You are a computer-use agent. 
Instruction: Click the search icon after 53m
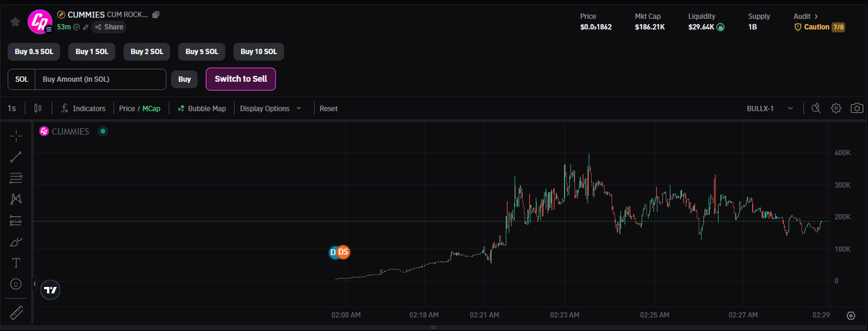pyautogui.click(x=77, y=27)
